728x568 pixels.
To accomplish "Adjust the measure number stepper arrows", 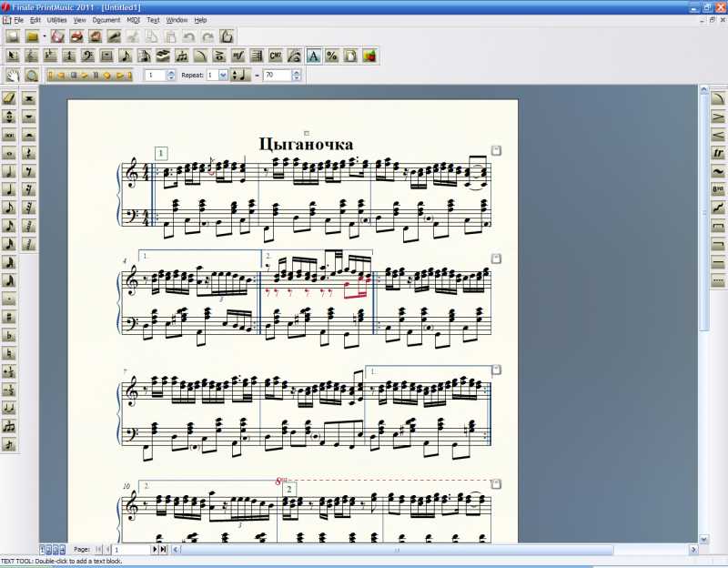I will coord(171,76).
